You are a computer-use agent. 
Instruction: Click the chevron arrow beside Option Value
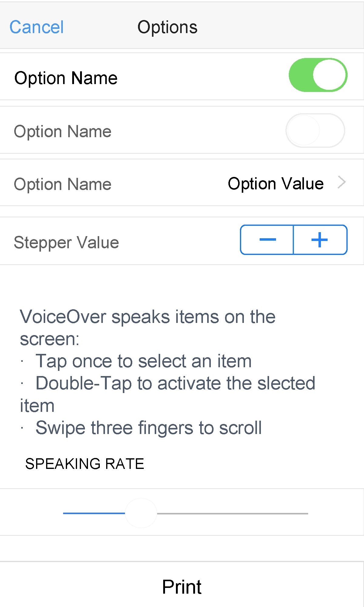[x=342, y=183]
